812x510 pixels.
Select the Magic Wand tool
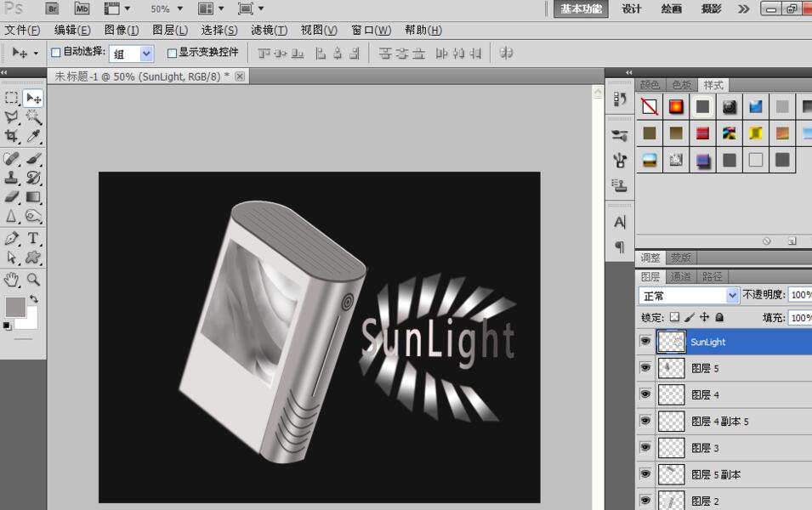coord(33,117)
